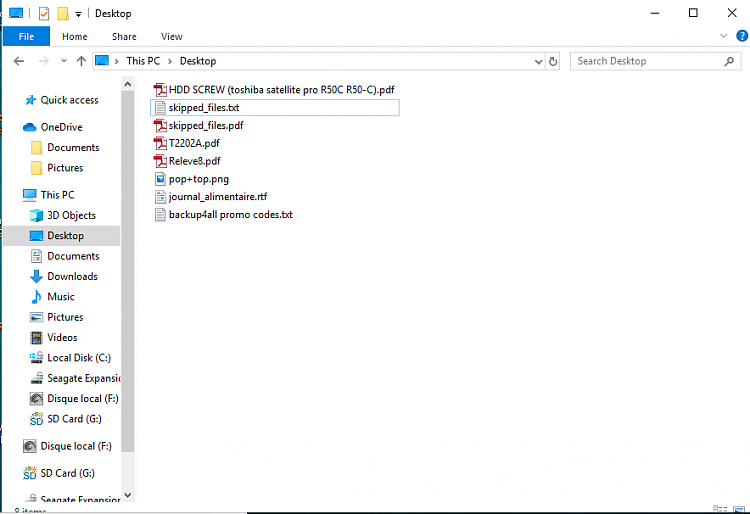
Task: Switch to the Home ribbon tab
Action: (75, 36)
